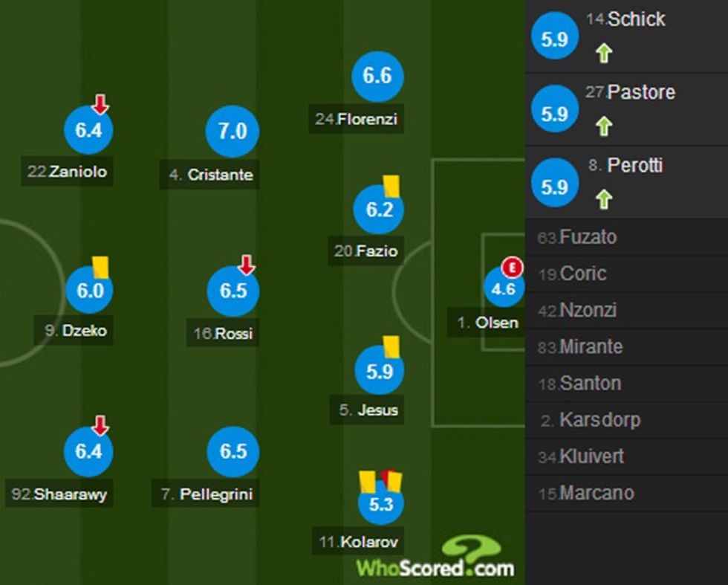Click Jesus's 5.9 rating circle
The height and width of the screenshot is (585, 728).
pos(380,371)
